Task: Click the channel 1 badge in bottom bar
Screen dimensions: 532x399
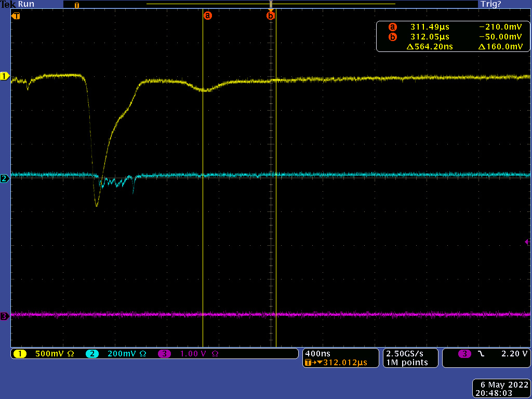Action: (x=20, y=354)
